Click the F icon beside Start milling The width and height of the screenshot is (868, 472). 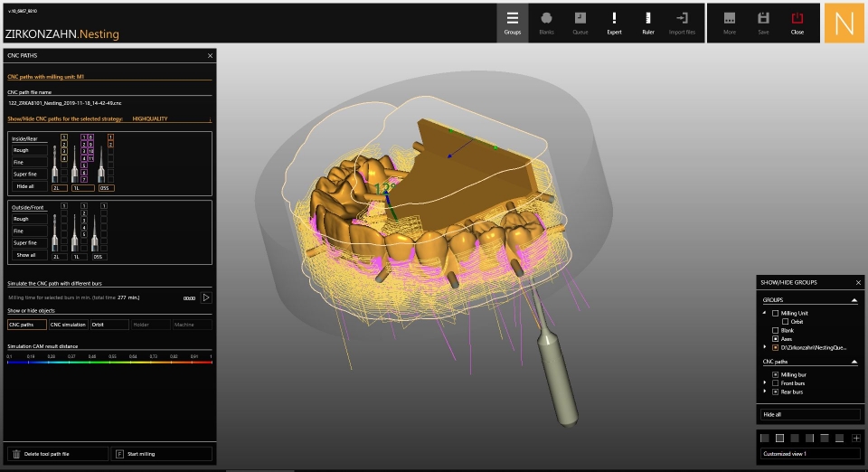pyautogui.click(x=119, y=454)
